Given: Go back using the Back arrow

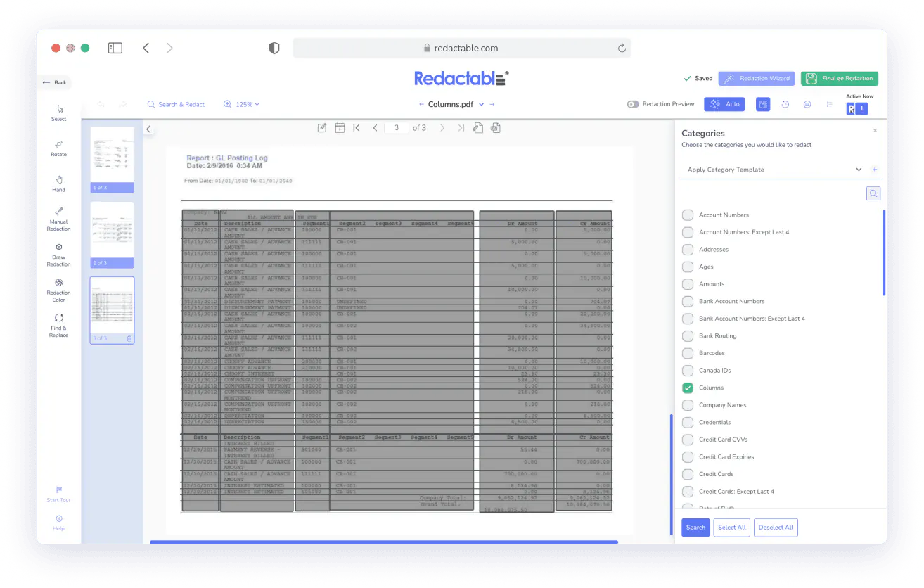Looking at the screenshot, I should pos(55,82).
